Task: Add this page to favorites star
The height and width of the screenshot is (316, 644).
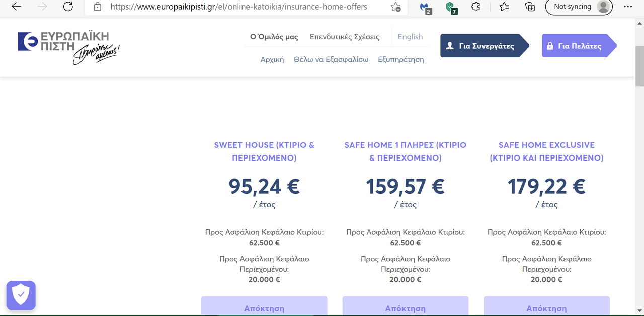Action: pos(396,7)
